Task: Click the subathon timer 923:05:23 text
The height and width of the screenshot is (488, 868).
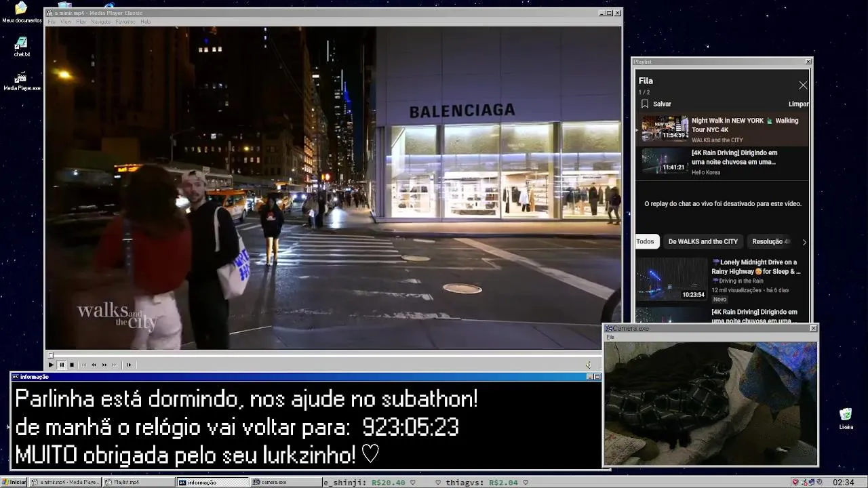Action: click(x=410, y=427)
